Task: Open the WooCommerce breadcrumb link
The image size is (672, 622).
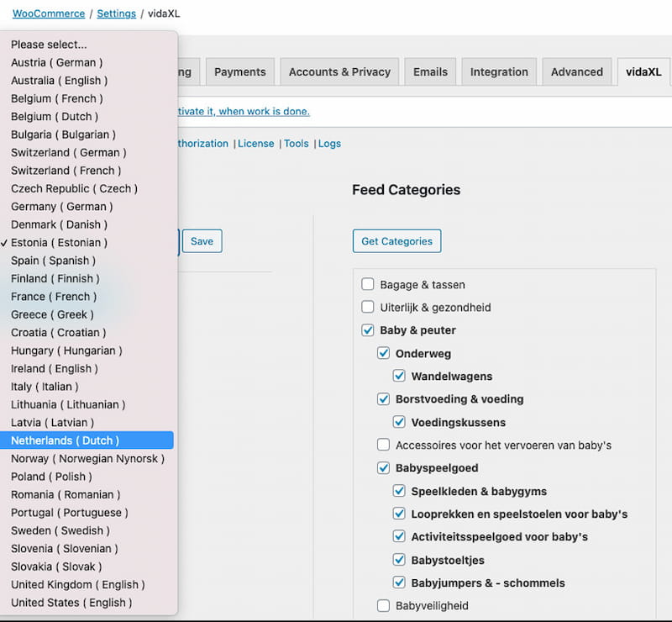Action: tap(48, 13)
